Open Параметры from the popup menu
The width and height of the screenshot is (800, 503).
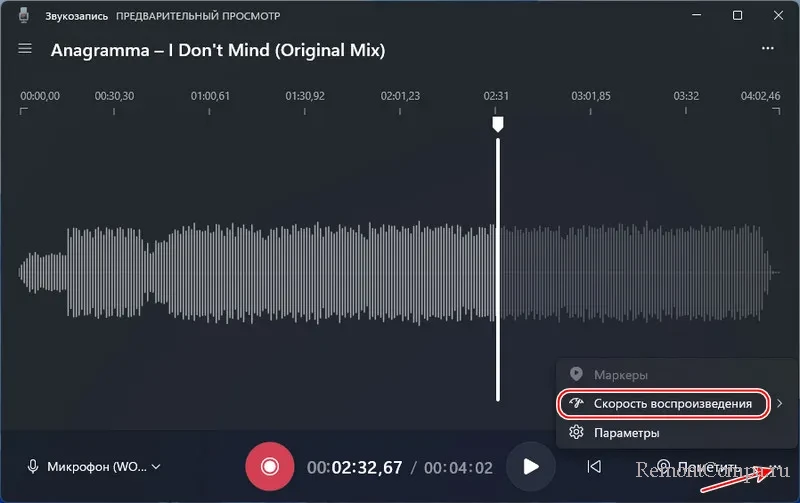point(626,433)
